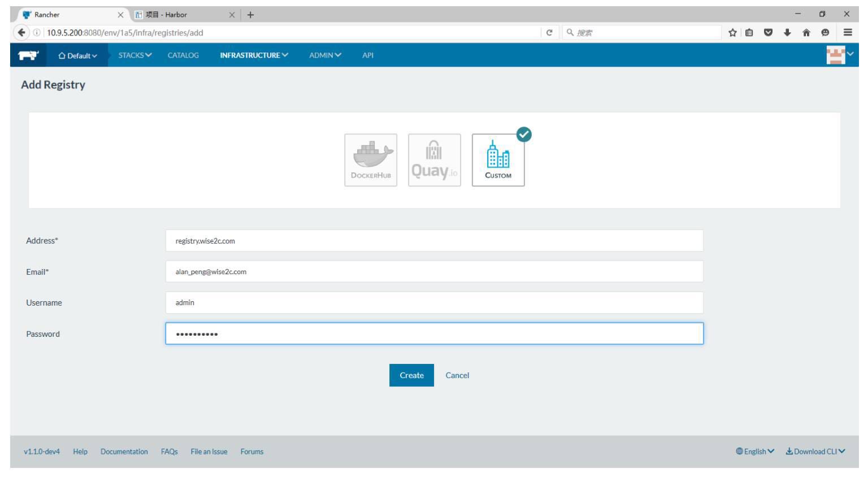The width and height of the screenshot is (868, 477).
Task: Focus the Email input field
Action: pyautogui.click(x=435, y=272)
